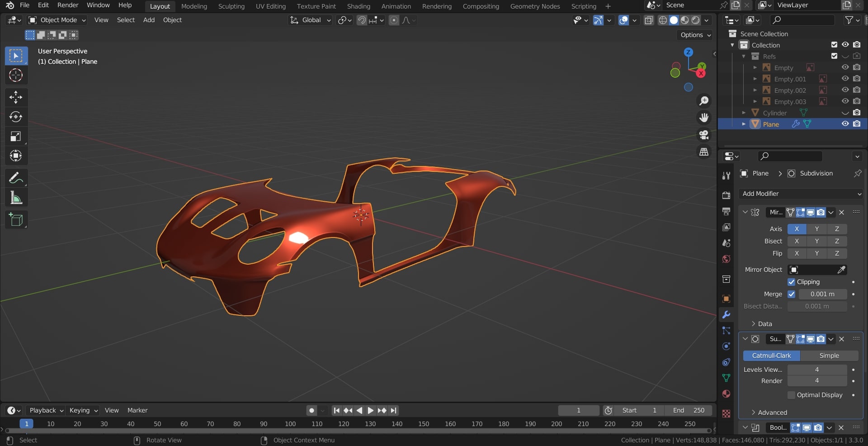Click the Levels Viewport value field
Image resolution: width=868 pixels, height=446 pixels.
click(817, 370)
